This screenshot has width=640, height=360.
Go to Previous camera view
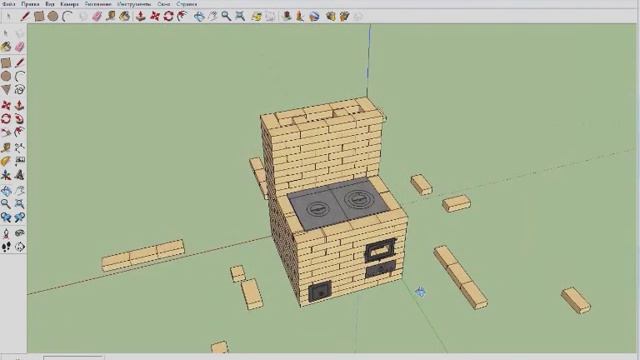point(6,218)
